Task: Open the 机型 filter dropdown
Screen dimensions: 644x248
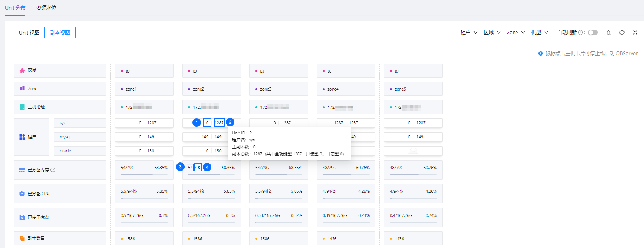Action: click(540, 33)
